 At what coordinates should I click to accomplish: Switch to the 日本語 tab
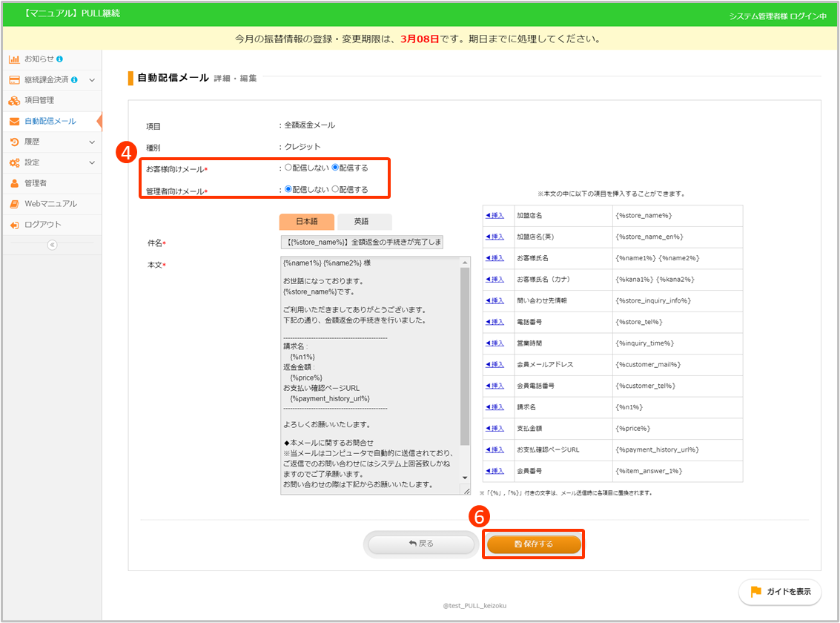306,221
